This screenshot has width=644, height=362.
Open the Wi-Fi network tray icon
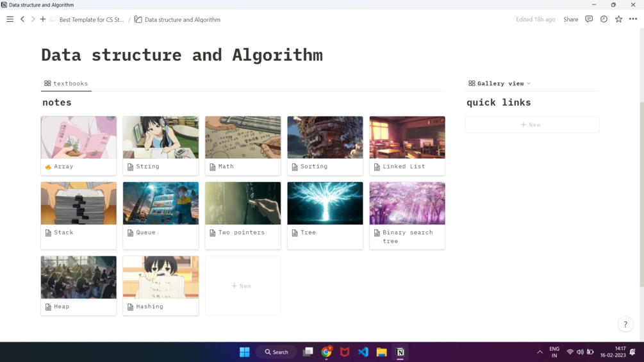tap(570, 352)
